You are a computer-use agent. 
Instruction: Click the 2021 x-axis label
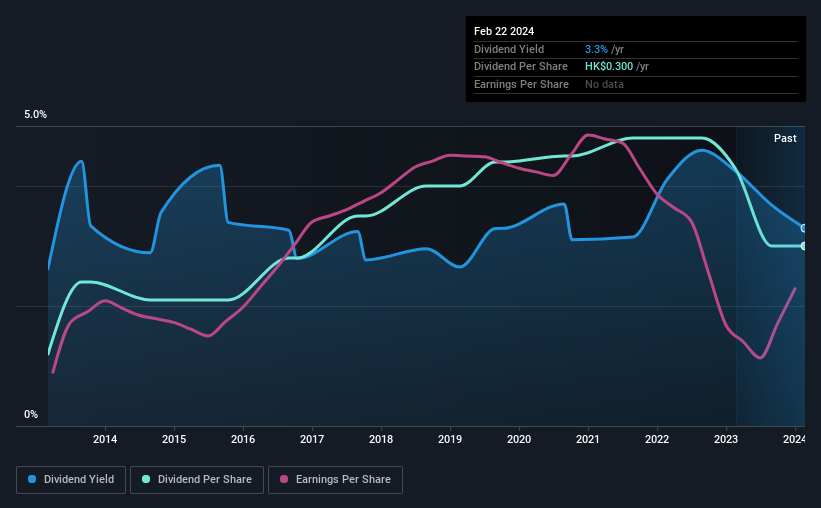(588, 439)
